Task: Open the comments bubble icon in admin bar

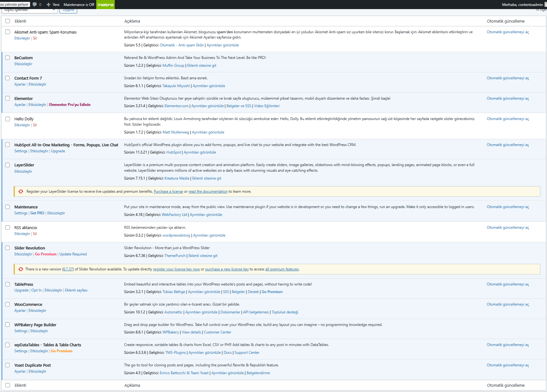Action: (x=35, y=4)
